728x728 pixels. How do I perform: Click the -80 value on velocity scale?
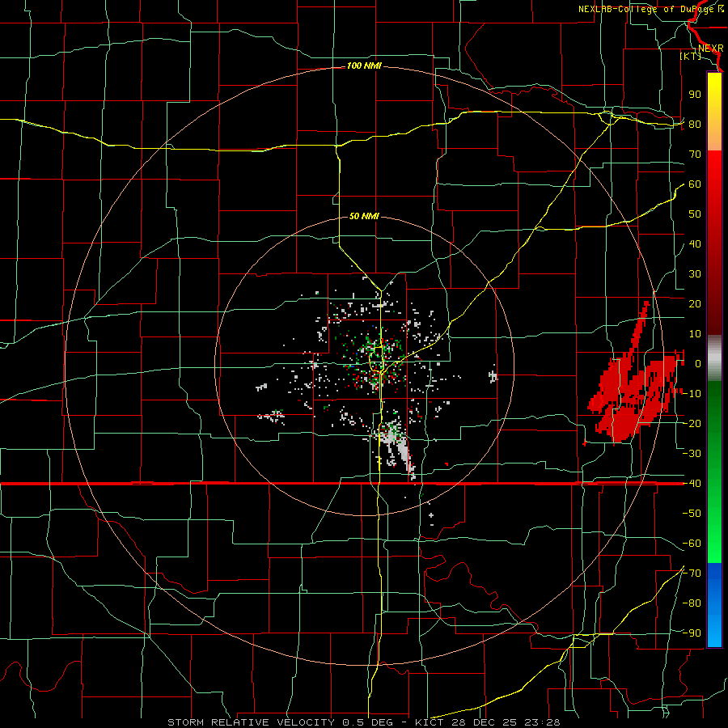click(x=692, y=603)
